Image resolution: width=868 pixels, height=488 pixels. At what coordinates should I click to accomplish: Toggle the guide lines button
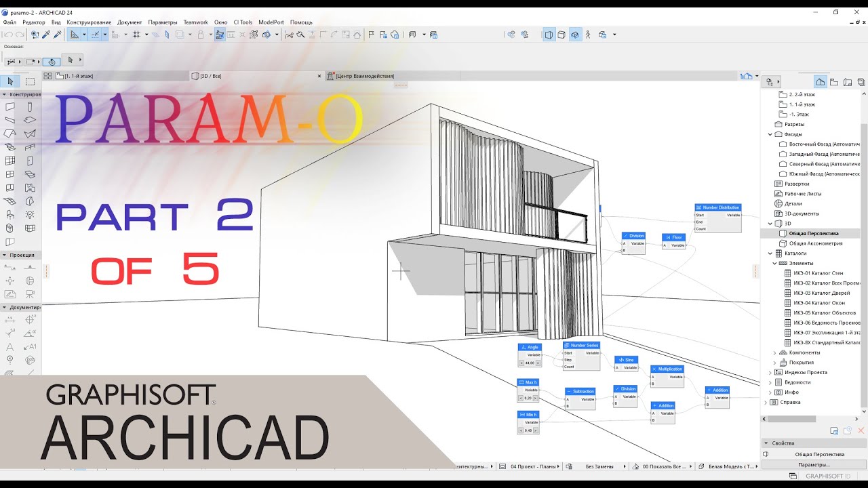[75, 35]
